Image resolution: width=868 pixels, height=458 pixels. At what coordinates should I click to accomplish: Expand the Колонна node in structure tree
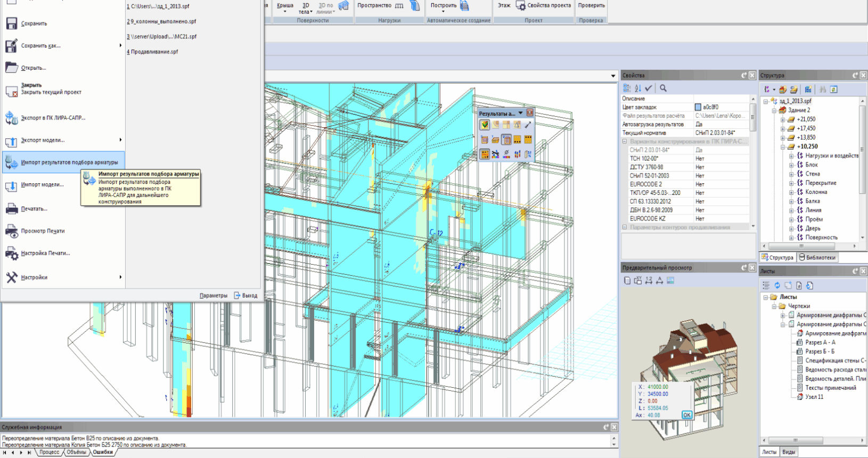791,192
